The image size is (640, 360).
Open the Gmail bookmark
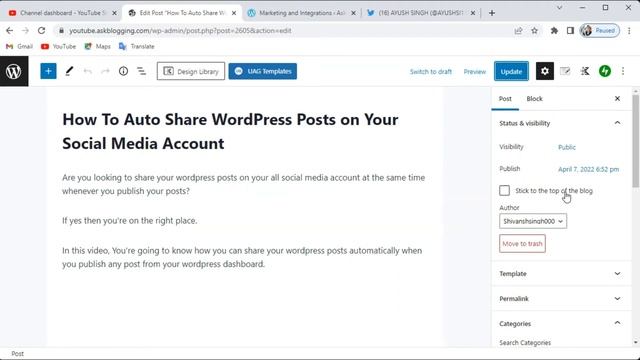click(19, 47)
